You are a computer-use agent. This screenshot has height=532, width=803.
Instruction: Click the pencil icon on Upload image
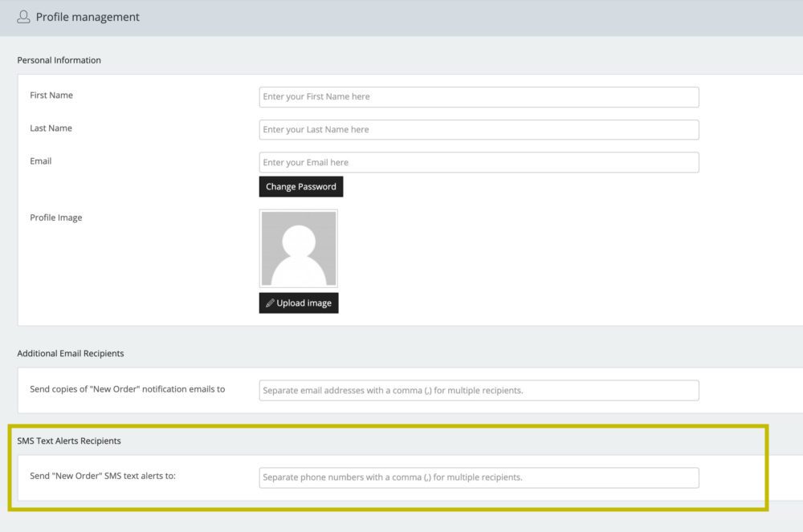[270, 303]
